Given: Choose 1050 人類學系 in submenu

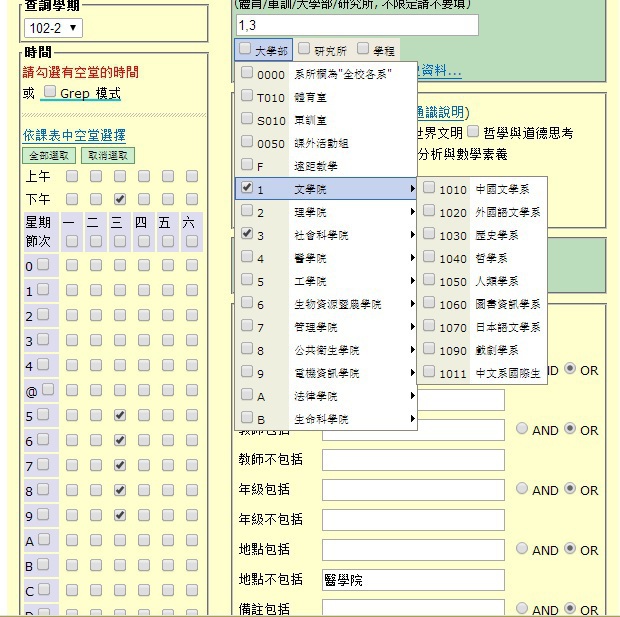Looking at the screenshot, I should tap(482, 281).
